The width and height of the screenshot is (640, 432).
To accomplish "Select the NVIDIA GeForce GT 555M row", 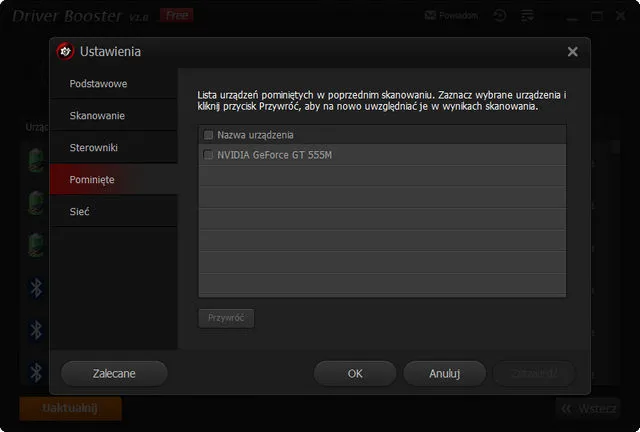I will (x=380, y=155).
